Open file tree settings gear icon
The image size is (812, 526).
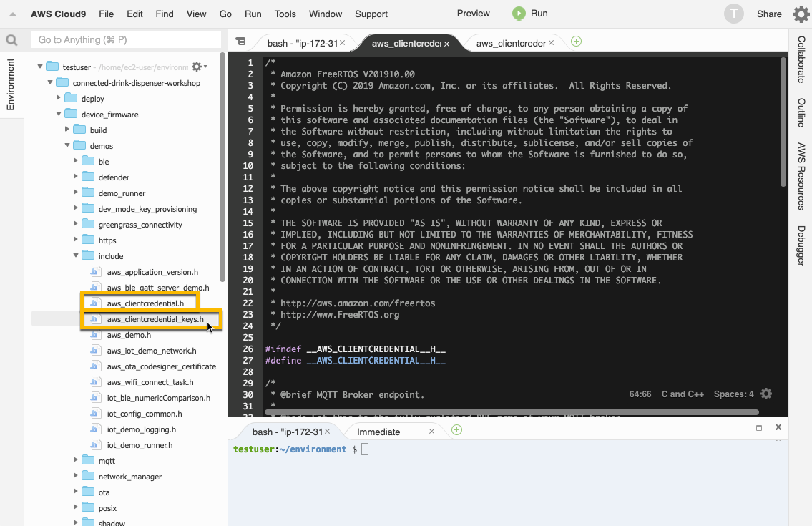198,67
